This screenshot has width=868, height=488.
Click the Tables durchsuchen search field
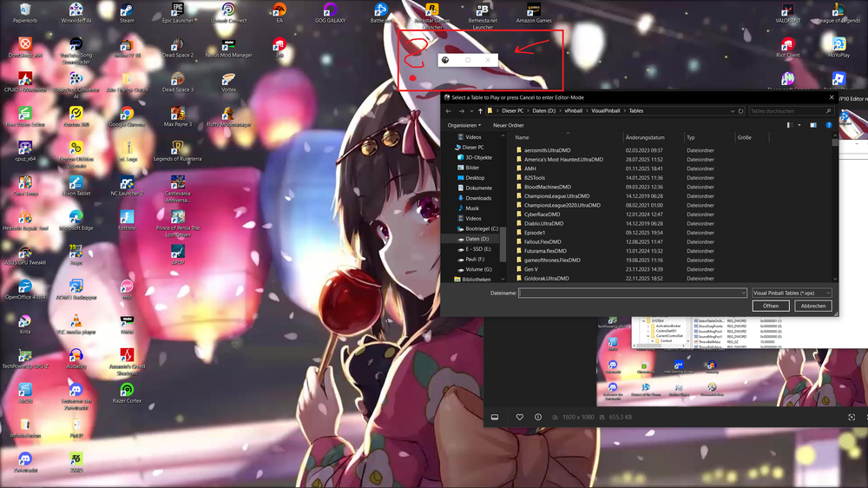[791, 111]
